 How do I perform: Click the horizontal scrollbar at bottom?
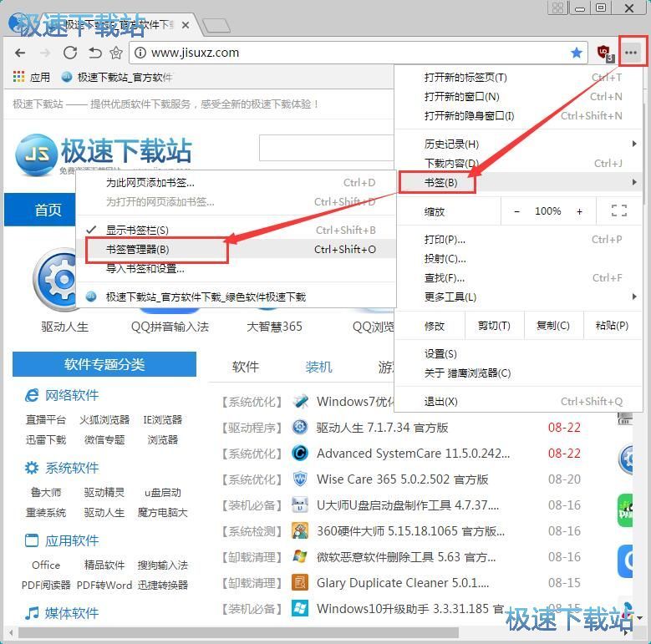point(239,632)
